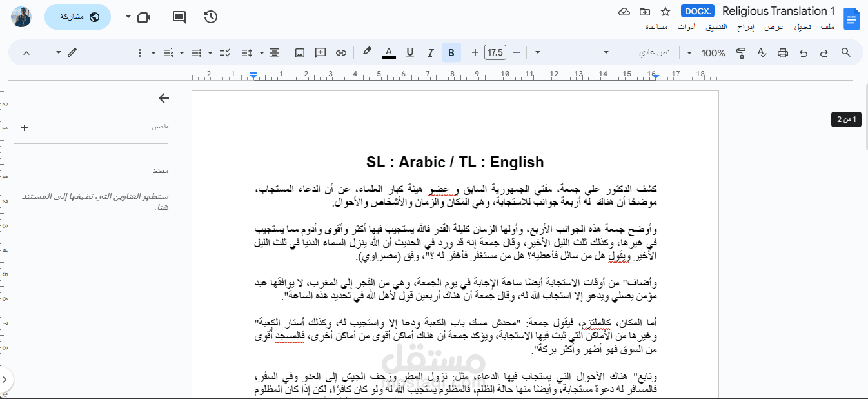The image size is (868, 399).
Task: Click the editing mode pencil icon
Action: [72, 52]
